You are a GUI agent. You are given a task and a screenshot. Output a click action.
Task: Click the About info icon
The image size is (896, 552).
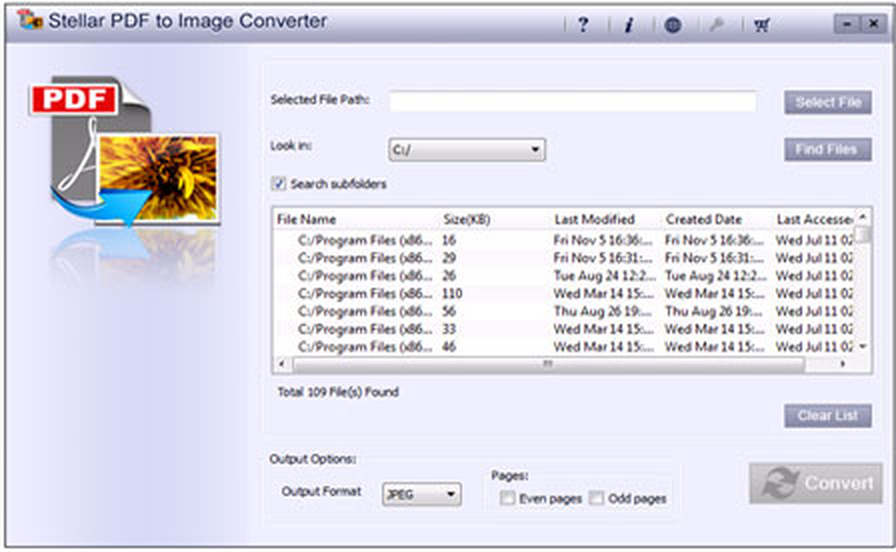[629, 25]
